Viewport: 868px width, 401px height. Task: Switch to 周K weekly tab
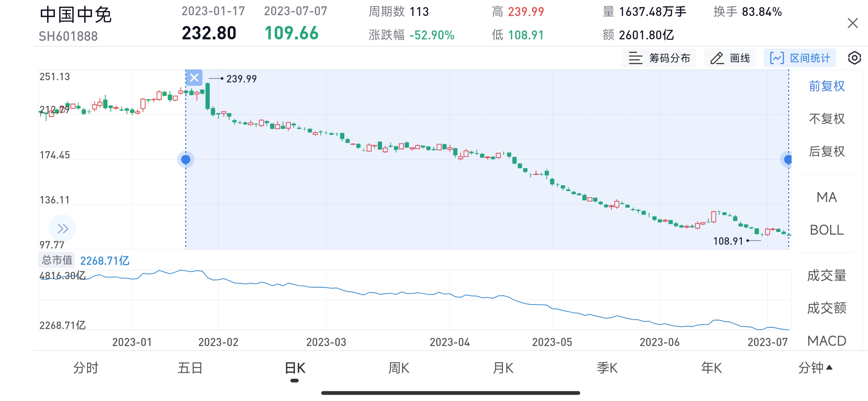tap(398, 368)
